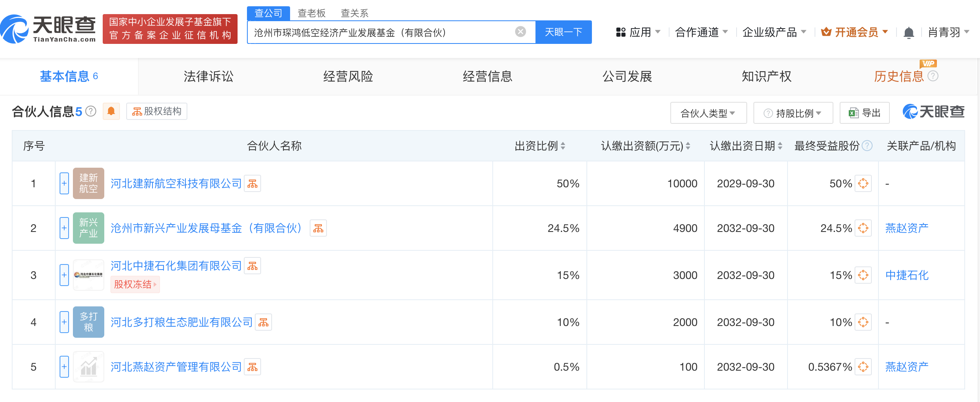The image size is (980, 402).
Task: Expand row 5 河北燕赵资产 with the plus button
Action: coord(64,367)
